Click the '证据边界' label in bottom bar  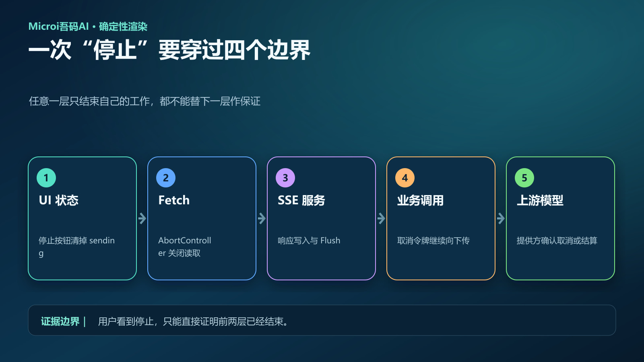pyautogui.click(x=60, y=321)
